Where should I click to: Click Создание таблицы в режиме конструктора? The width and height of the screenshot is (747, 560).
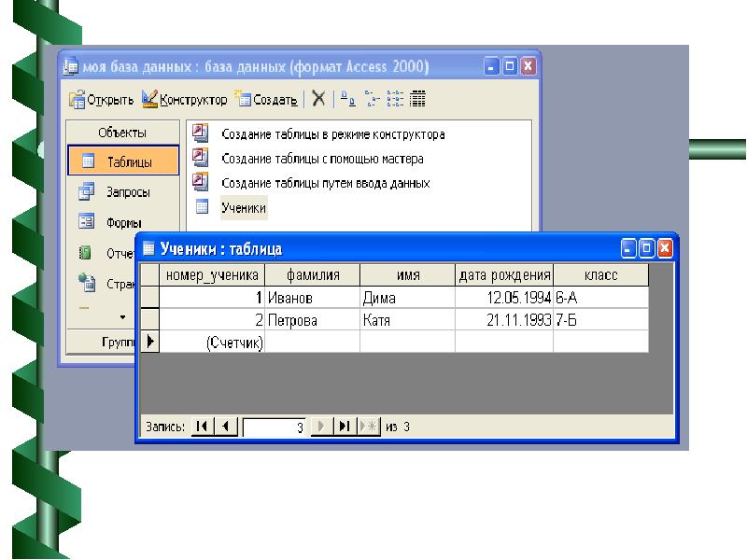click(x=332, y=134)
